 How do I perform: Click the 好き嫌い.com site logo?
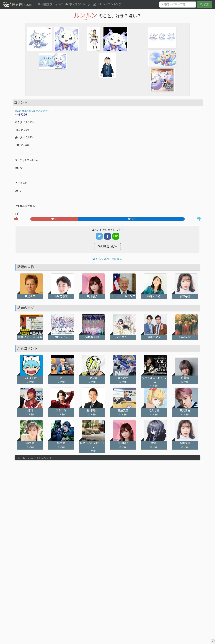pos(17,5)
